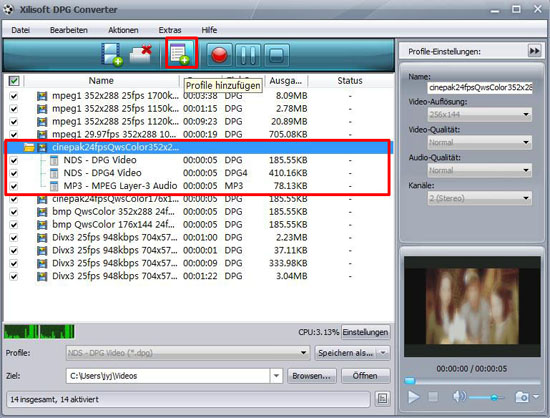The height and width of the screenshot is (418, 550).
Task: Click the file icon of bmp QwsColor 352x288
Action: (42, 212)
